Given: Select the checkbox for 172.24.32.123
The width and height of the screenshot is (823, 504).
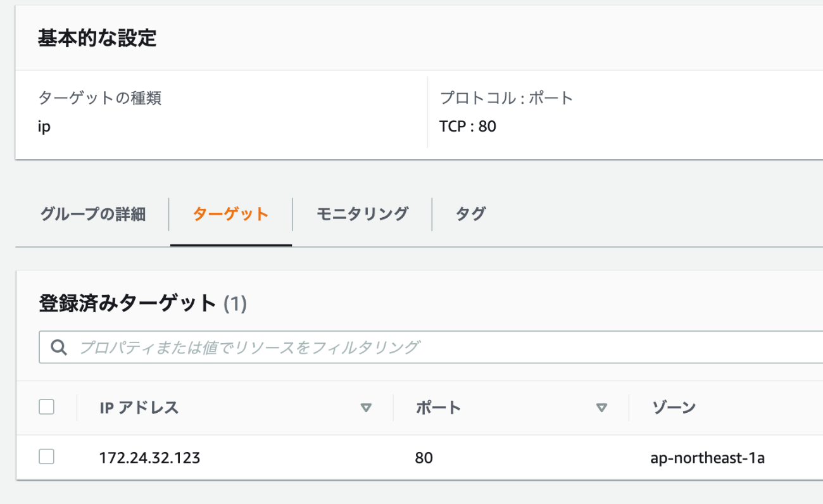Looking at the screenshot, I should (46, 457).
